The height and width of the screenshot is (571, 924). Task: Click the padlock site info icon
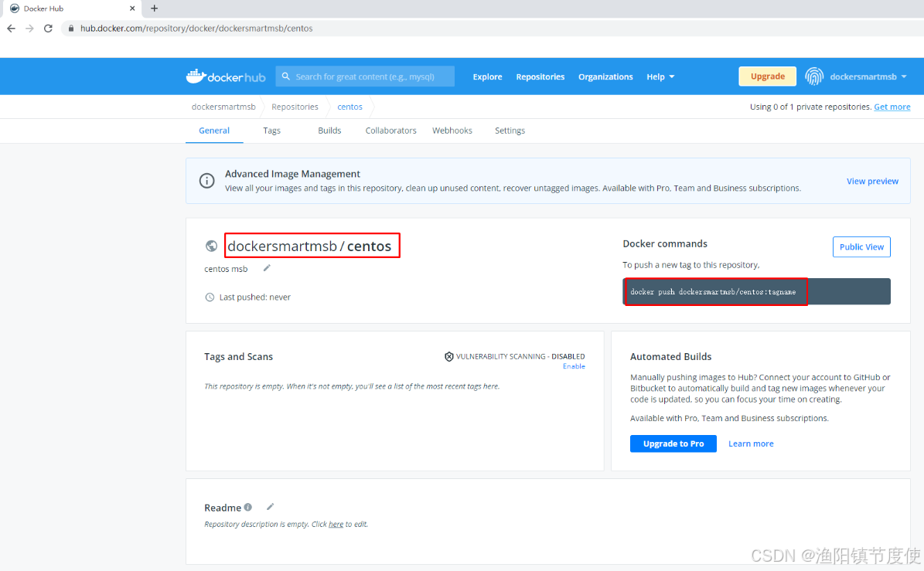71,29
